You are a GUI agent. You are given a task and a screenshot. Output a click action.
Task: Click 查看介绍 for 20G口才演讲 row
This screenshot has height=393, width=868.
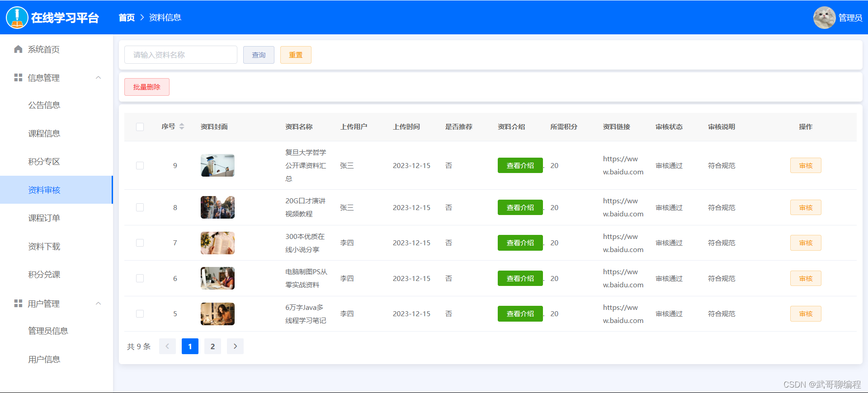[x=520, y=207]
